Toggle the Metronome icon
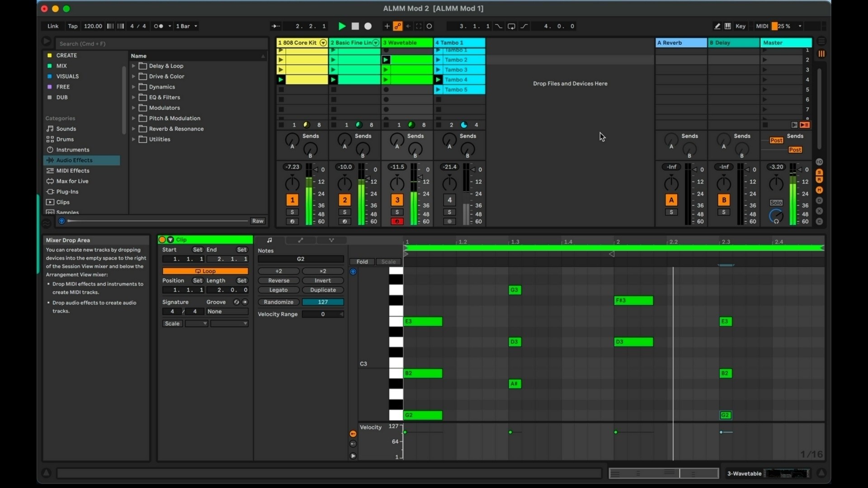868x488 pixels. 159,26
